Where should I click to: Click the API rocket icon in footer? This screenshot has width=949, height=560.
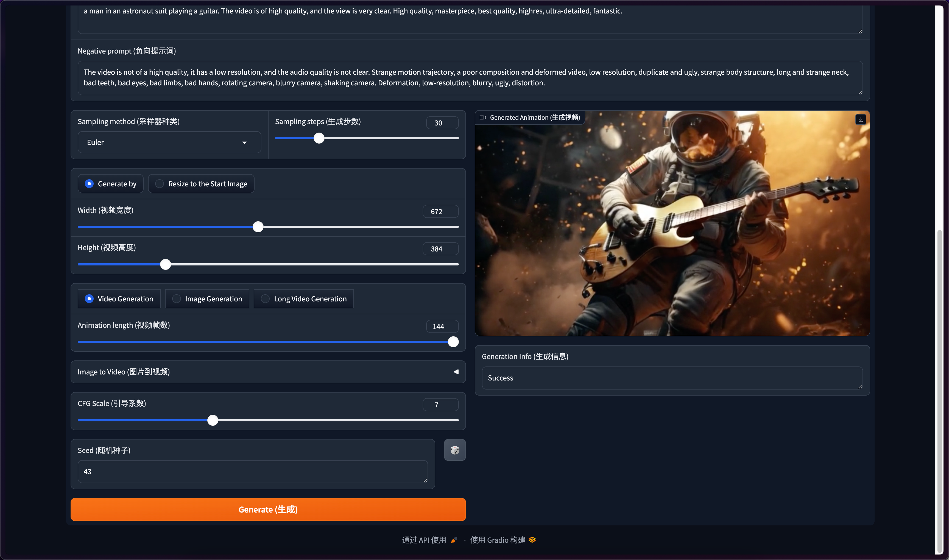454,540
